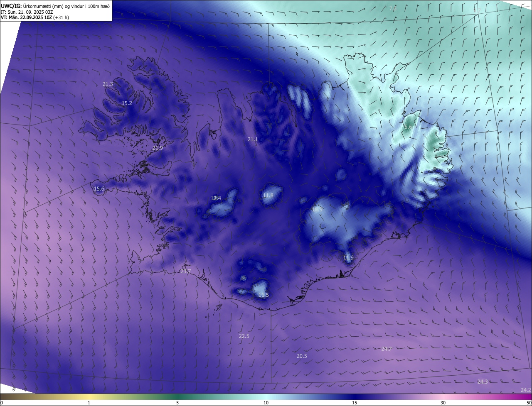Click the title 'UWC/IG: Úrkomumætti (mm) og vindur'
The image size is (532, 406).
click(56, 6)
